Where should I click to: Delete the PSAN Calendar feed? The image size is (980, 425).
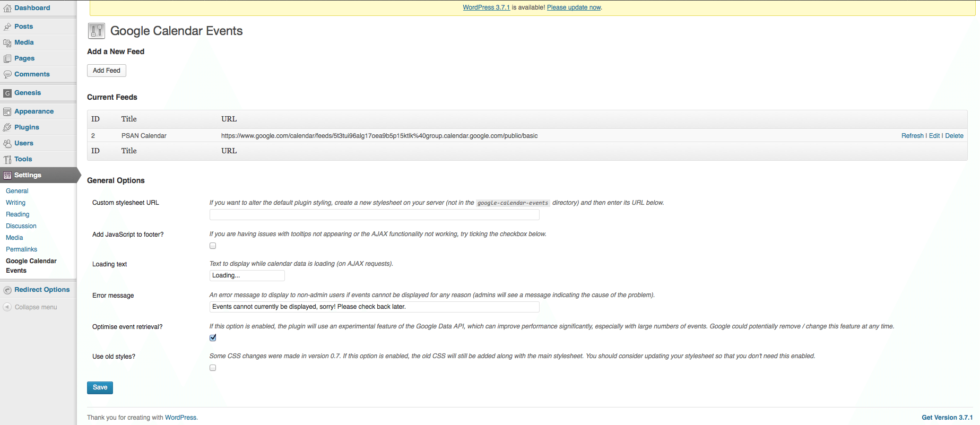tap(954, 136)
